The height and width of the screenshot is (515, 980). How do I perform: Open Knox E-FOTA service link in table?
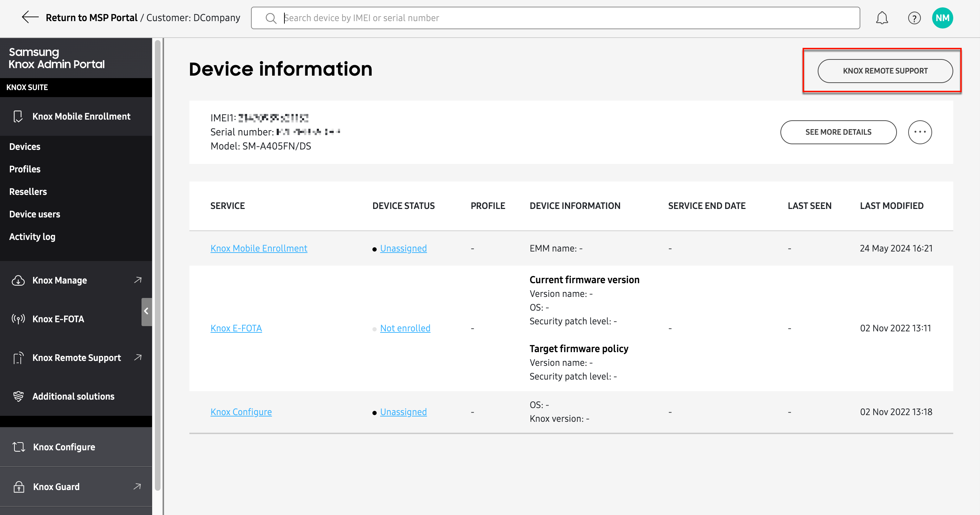(x=236, y=328)
